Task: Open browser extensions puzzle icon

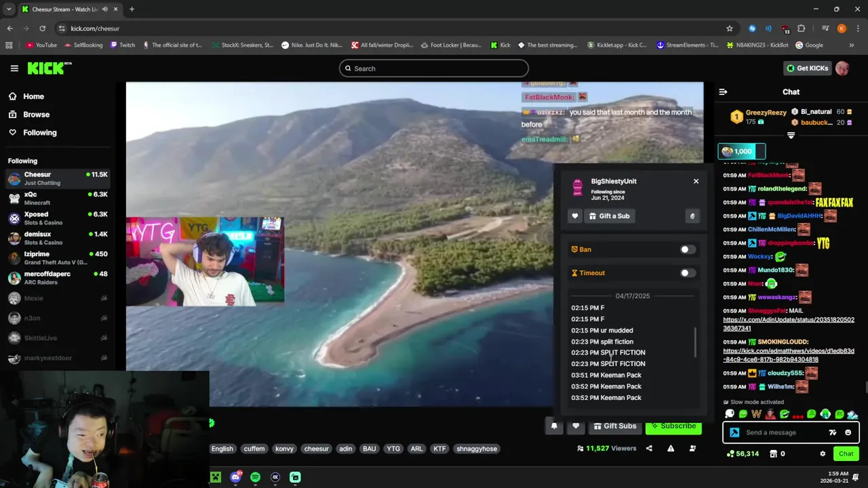Action: pos(802,28)
